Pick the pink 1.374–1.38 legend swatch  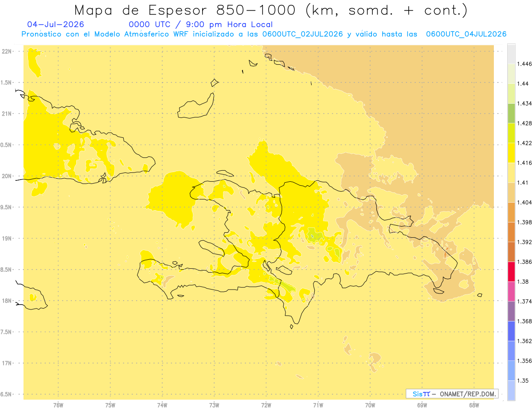point(511,291)
